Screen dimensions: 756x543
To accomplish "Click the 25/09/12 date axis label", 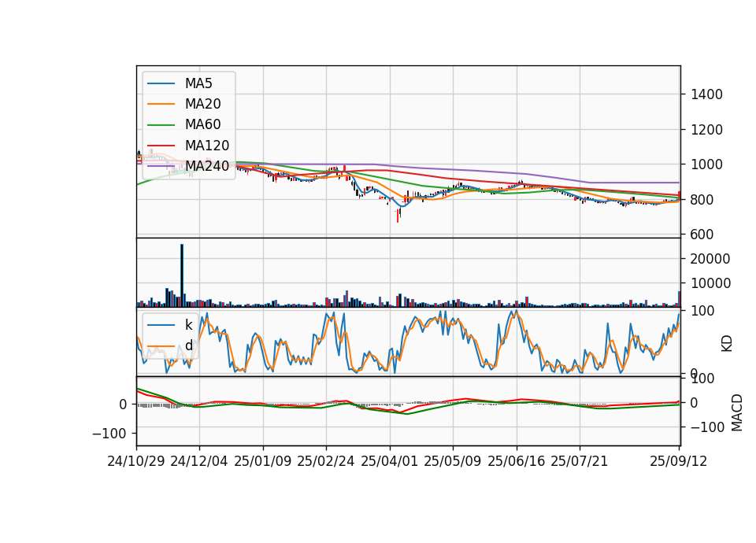I will [x=679, y=462].
